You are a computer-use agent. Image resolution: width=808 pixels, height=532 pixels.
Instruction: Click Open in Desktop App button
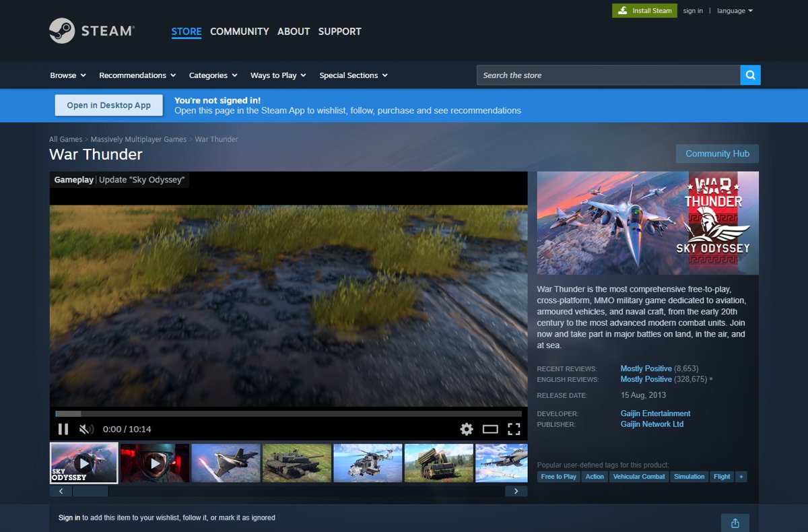(x=108, y=105)
